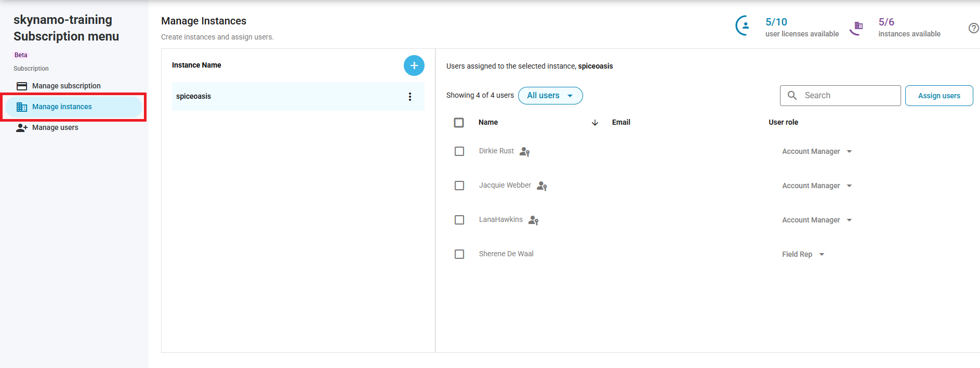Click the admin icon beside LanaHawkins
Image resolution: width=980 pixels, height=368 pixels.
tap(534, 220)
